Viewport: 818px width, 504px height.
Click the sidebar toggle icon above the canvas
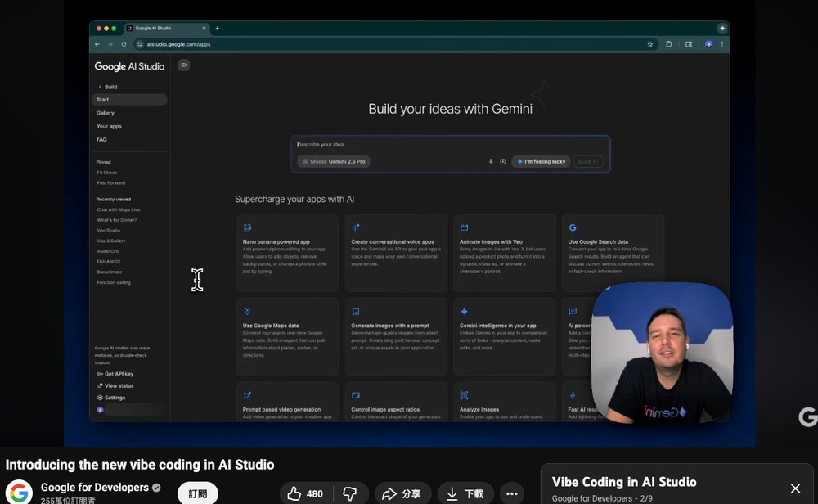(183, 65)
